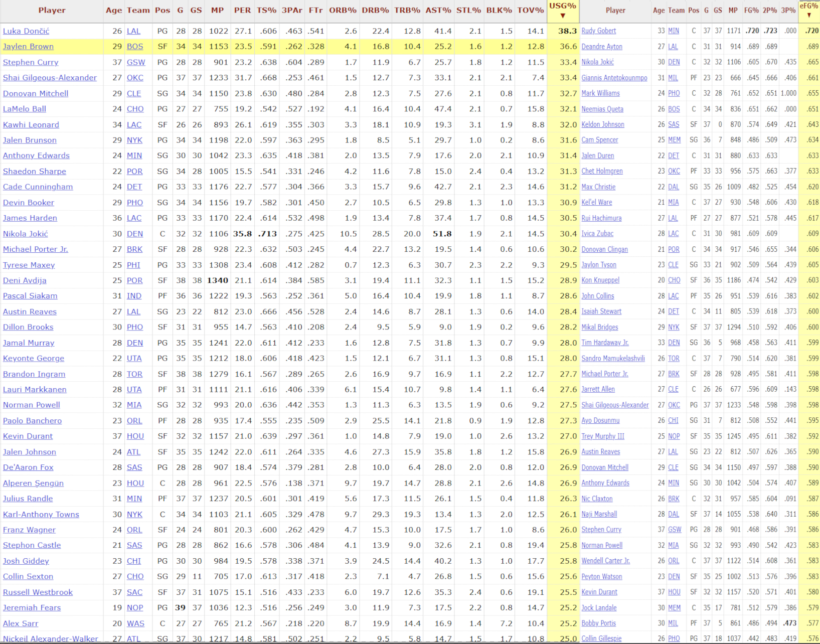This screenshot has height=644, width=820.
Task: Go to Mark Williams's player page
Action: [x=600, y=93]
